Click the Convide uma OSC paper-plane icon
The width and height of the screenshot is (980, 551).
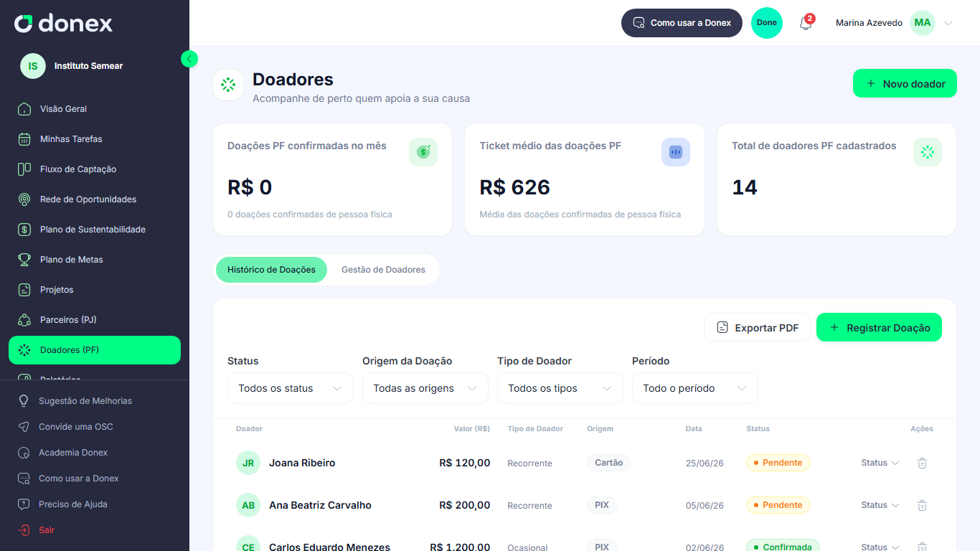[x=24, y=427]
